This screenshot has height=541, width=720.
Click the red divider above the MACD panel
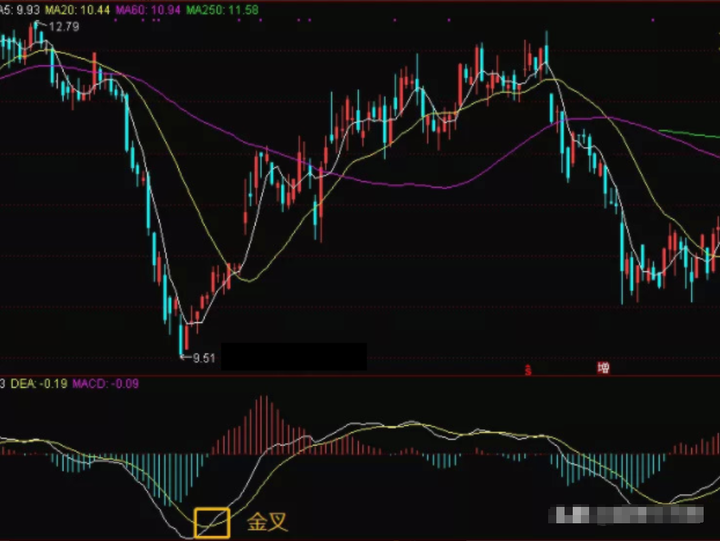(x=360, y=375)
